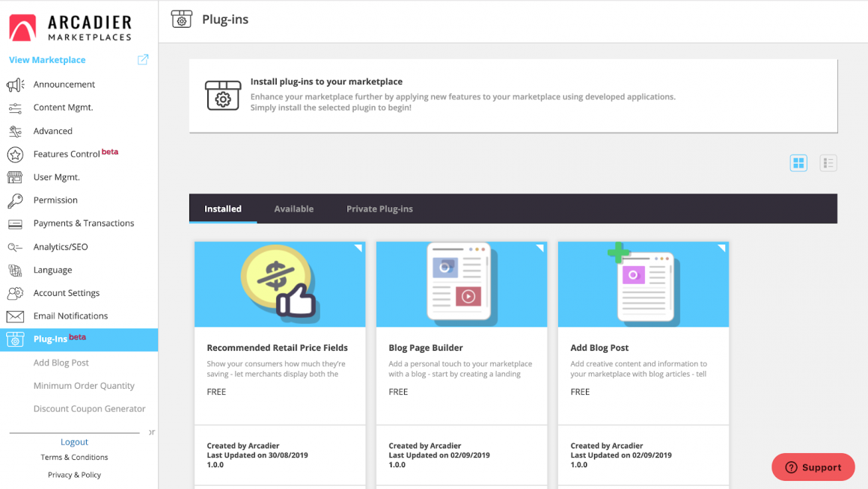Click the User Mgmt. store icon
Viewport: 868px width, 489px height.
[x=15, y=177]
